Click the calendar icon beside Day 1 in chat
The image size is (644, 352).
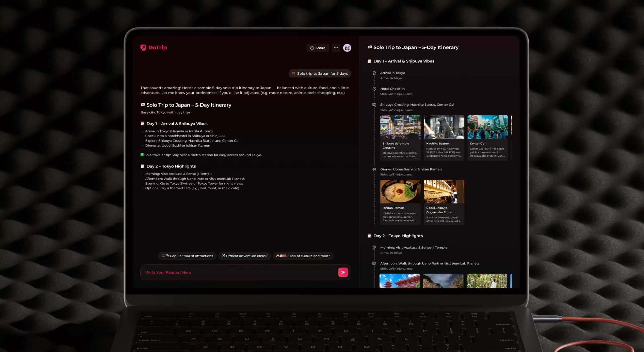click(142, 124)
